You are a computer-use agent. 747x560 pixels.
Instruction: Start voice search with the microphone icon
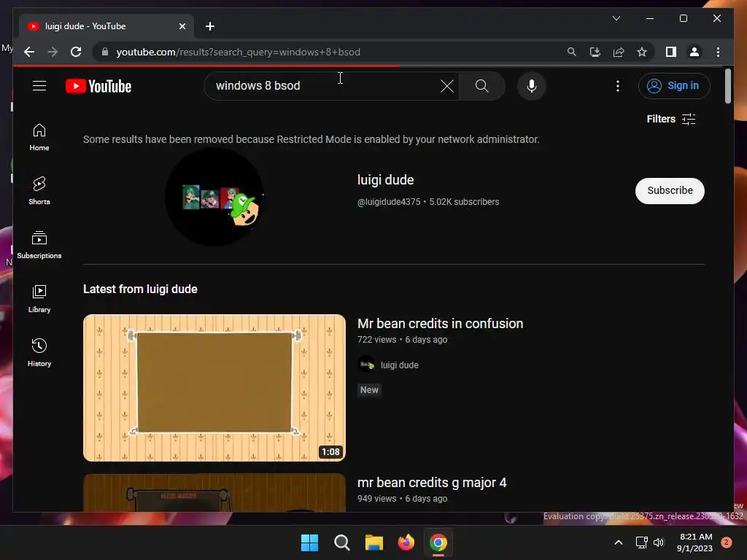[532, 86]
